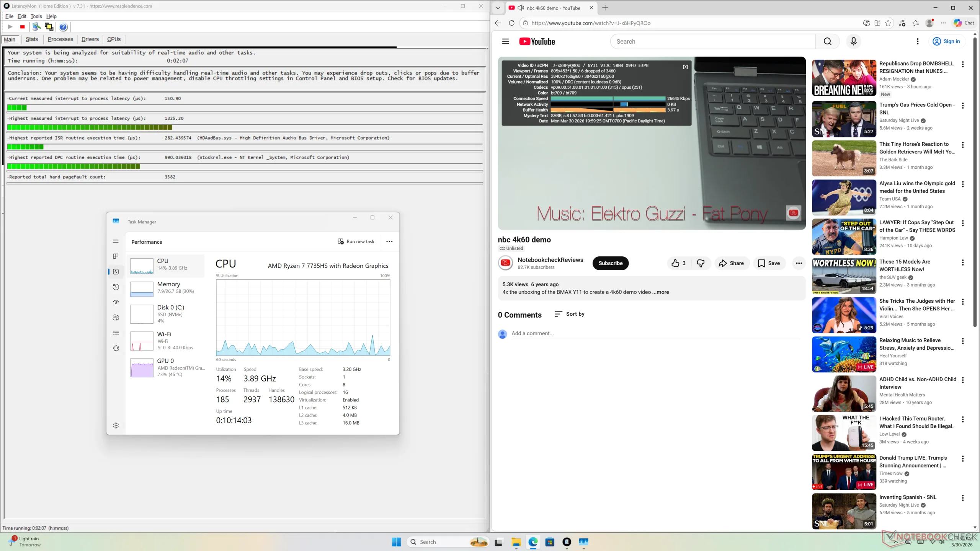
Task: Open Task Manager Startup apps sidebar icon
Action: pos(116,302)
